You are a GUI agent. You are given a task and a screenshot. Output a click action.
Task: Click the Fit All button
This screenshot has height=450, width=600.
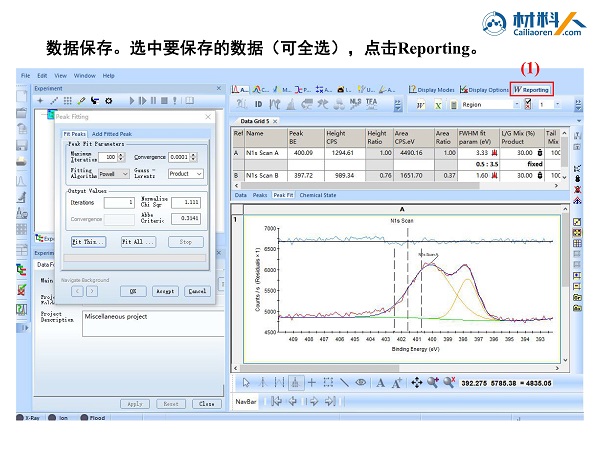[x=138, y=242]
